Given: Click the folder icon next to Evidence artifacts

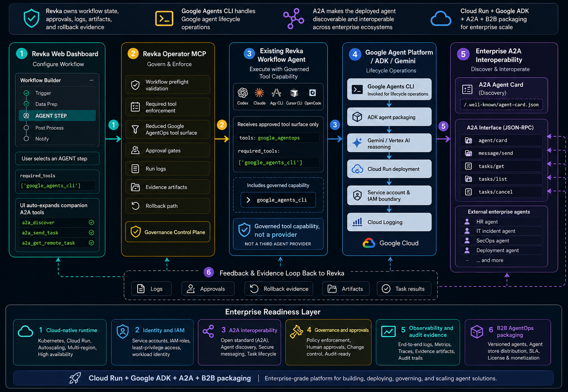Looking at the screenshot, I should (x=135, y=187).
